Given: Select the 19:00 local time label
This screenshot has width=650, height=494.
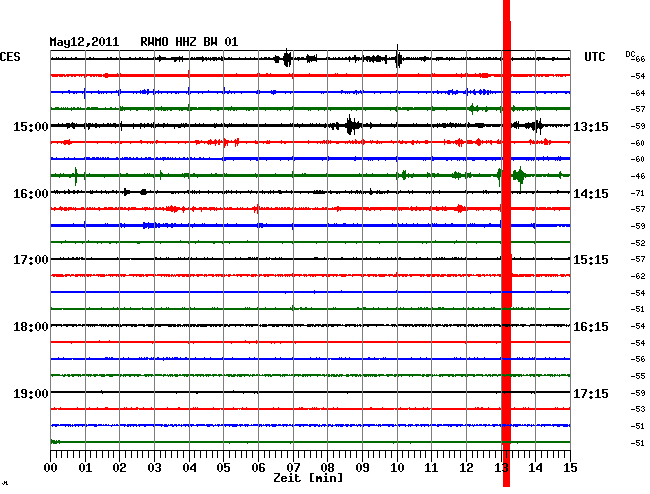Looking at the screenshot, I should (31, 393).
